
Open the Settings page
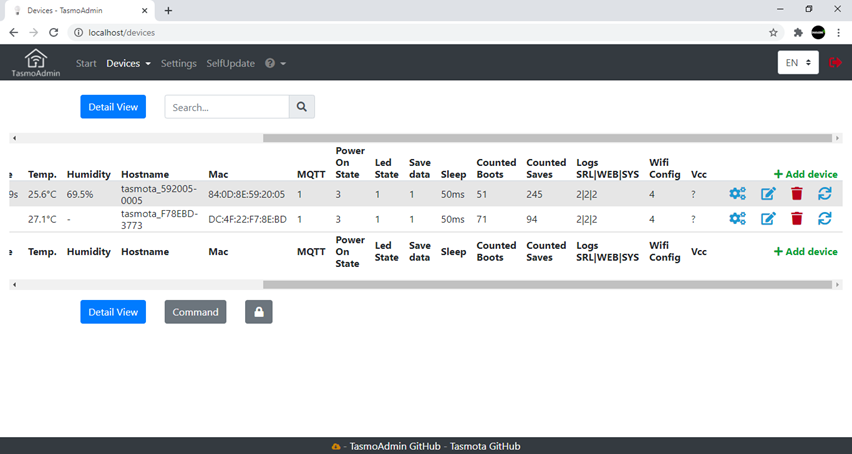178,63
